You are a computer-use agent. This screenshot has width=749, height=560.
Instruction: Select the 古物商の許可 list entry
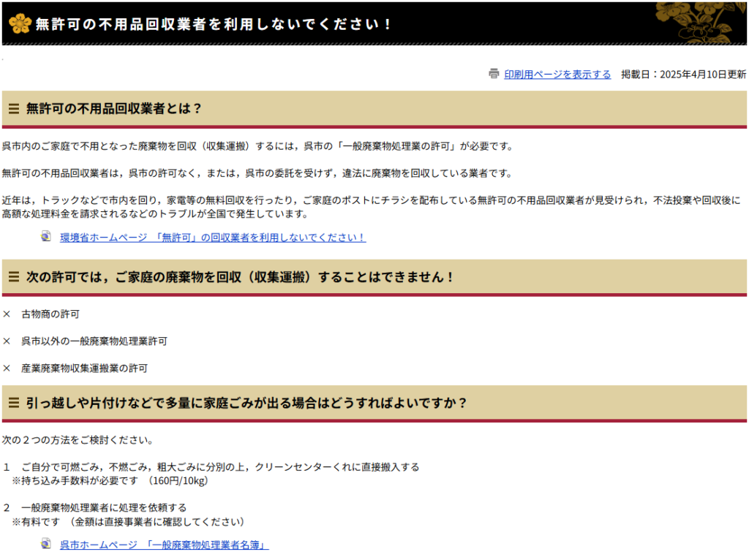pos(51,314)
